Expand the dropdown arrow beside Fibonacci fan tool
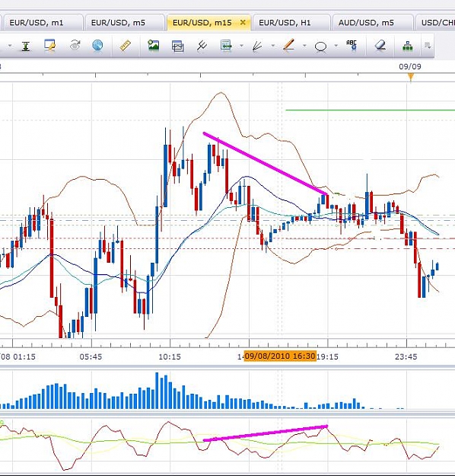This screenshot has height=476, width=455. tap(273, 46)
